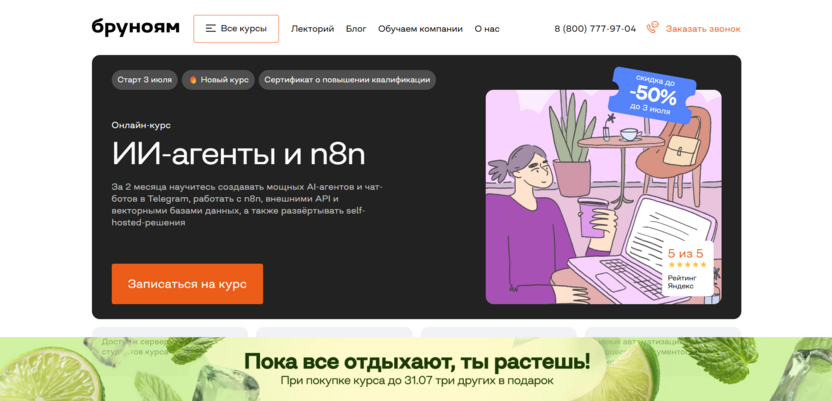
Task: Navigate to О нас
Action: click(x=487, y=29)
